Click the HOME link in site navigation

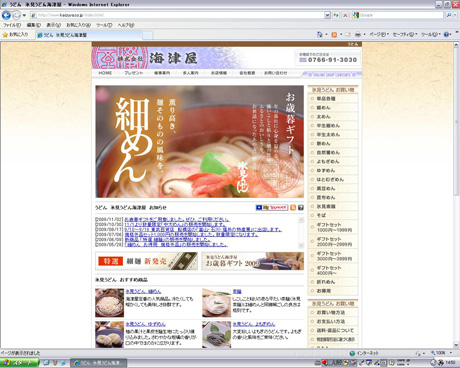[x=105, y=73]
